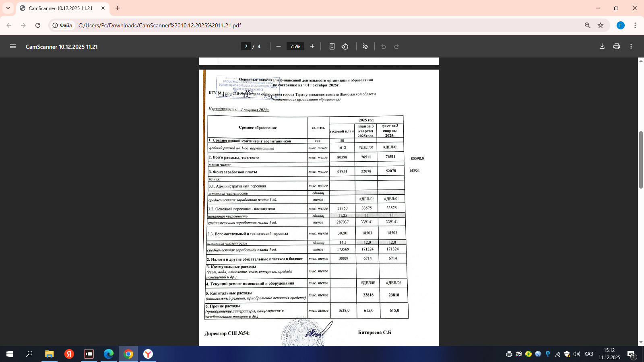The image size is (644, 362).
Task: Click the page number input field
Action: (246, 46)
